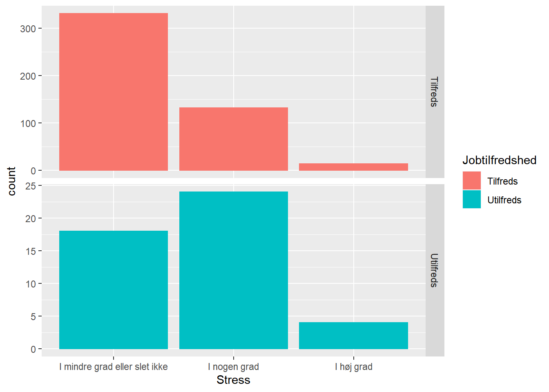549x392 pixels.
Task: Select the tallest red bar in Tilfreds panel
Action: pyautogui.click(x=114, y=92)
